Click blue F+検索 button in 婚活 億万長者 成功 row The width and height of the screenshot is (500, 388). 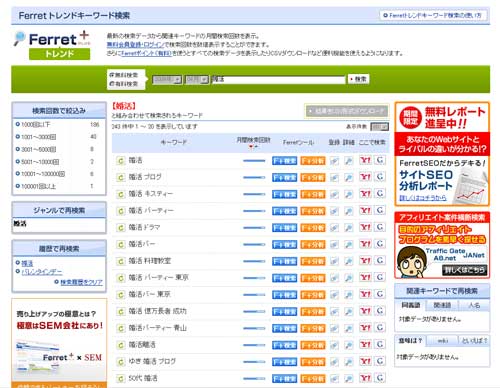[284, 312]
